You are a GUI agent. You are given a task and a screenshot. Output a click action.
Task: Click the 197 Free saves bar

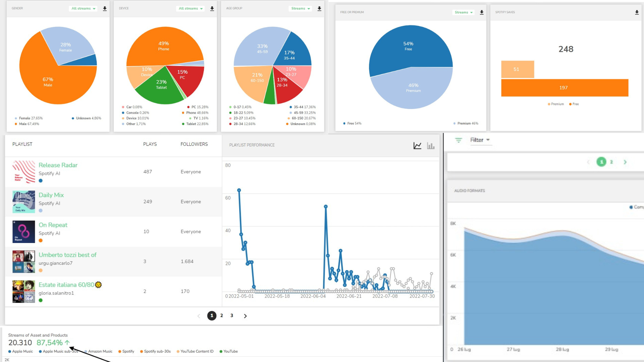tap(565, 88)
